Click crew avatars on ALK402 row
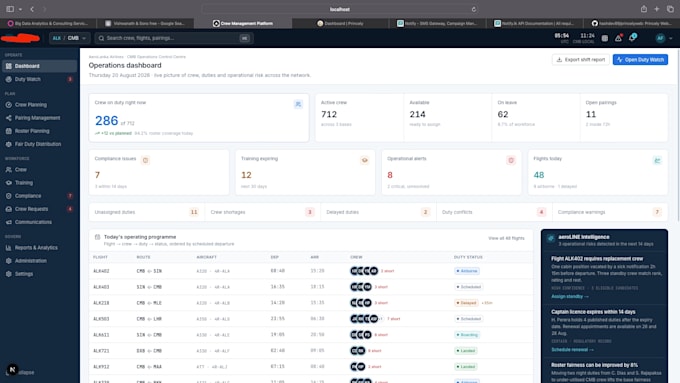 (x=364, y=271)
